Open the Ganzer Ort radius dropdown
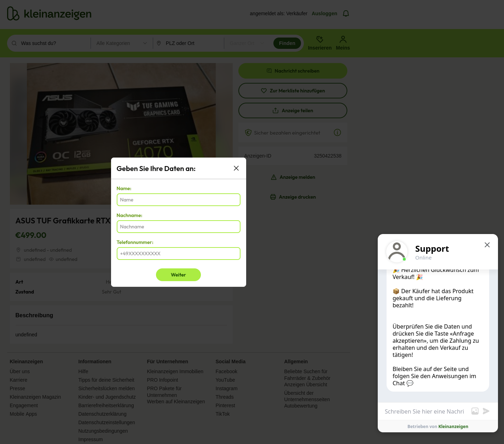This screenshot has width=504, height=444. (247, 43)
